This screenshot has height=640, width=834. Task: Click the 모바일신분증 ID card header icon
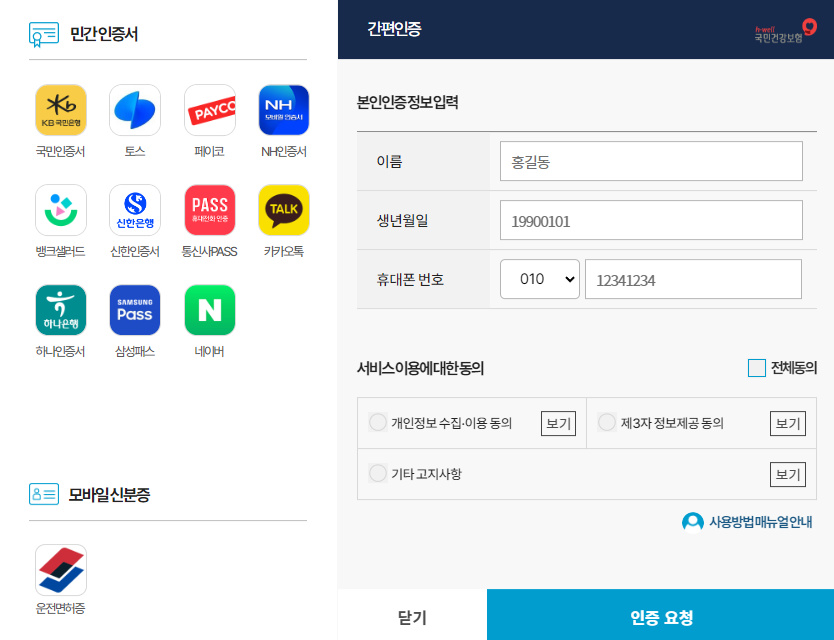[x=44, y=494]
